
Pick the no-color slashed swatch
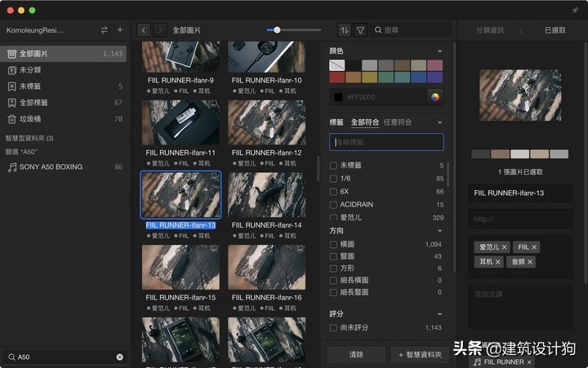[336, 65]
